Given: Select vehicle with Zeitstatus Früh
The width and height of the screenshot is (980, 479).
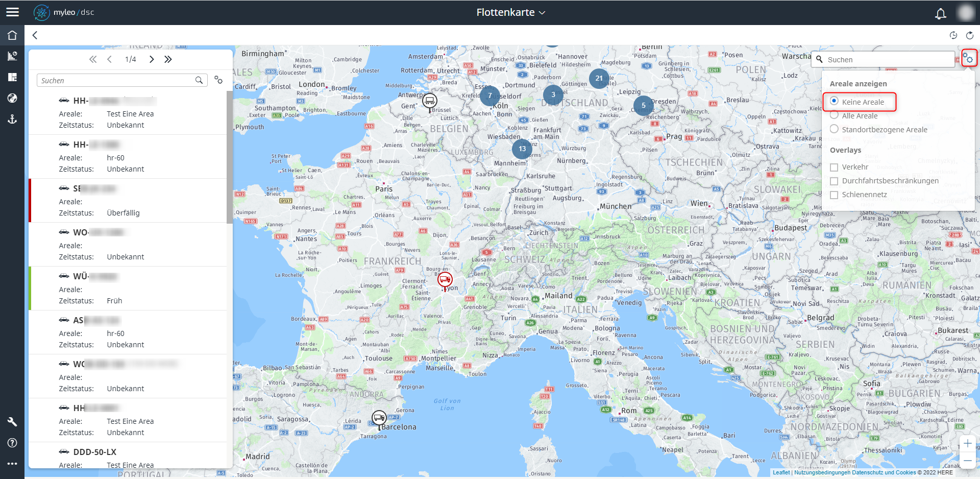Looking at the screenshot, I should 128,288.
